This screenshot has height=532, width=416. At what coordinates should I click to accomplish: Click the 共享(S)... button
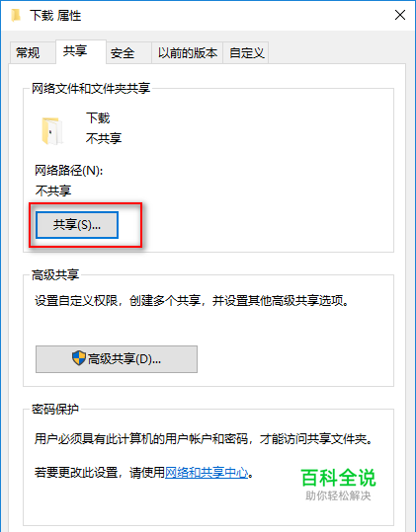point(77,225)
